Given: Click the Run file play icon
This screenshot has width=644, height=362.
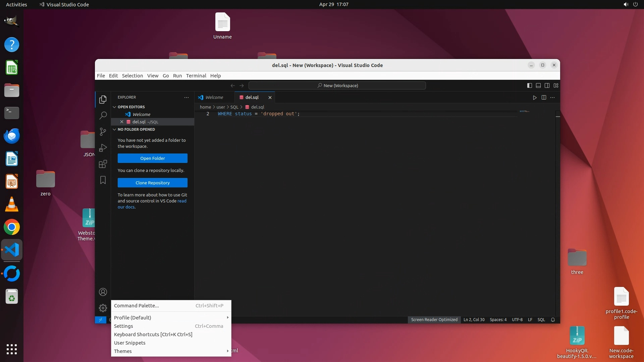Looking at the screenshot, I should pyautogui.click(x=535, y=98).
